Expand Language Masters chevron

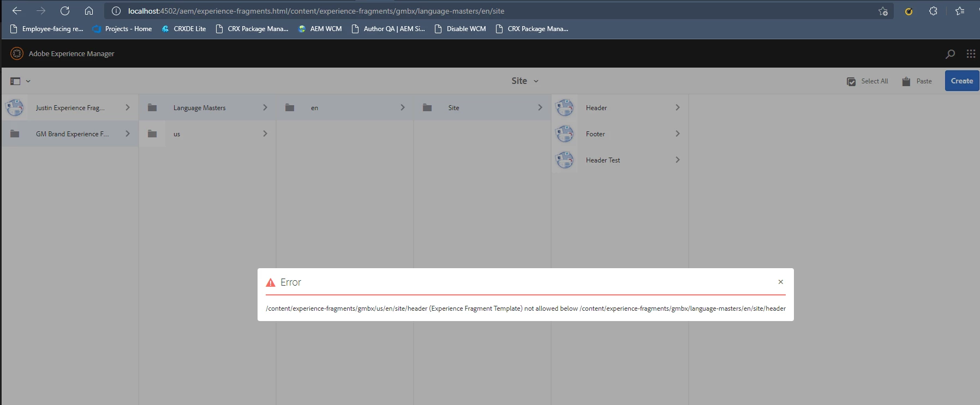pos(265,107)
